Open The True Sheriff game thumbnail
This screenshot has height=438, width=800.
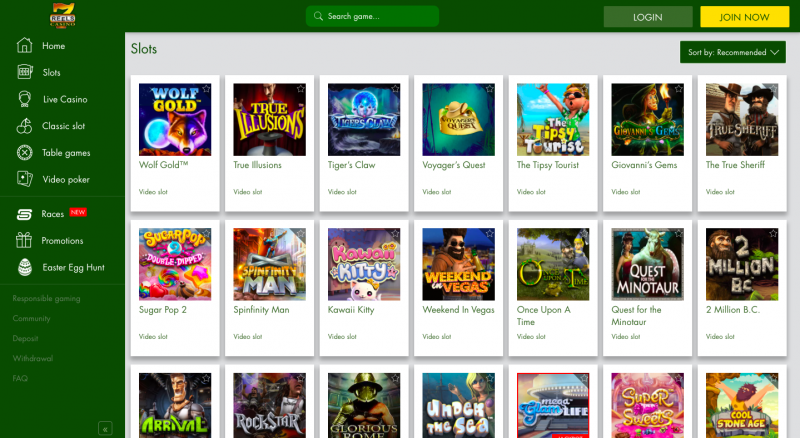(x=742, y=119)
